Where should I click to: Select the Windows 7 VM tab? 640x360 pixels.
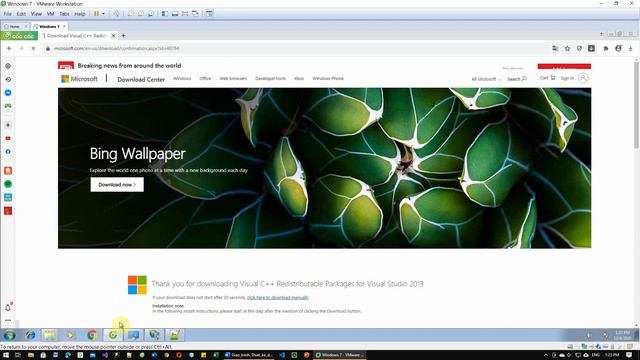pos(49,27)
